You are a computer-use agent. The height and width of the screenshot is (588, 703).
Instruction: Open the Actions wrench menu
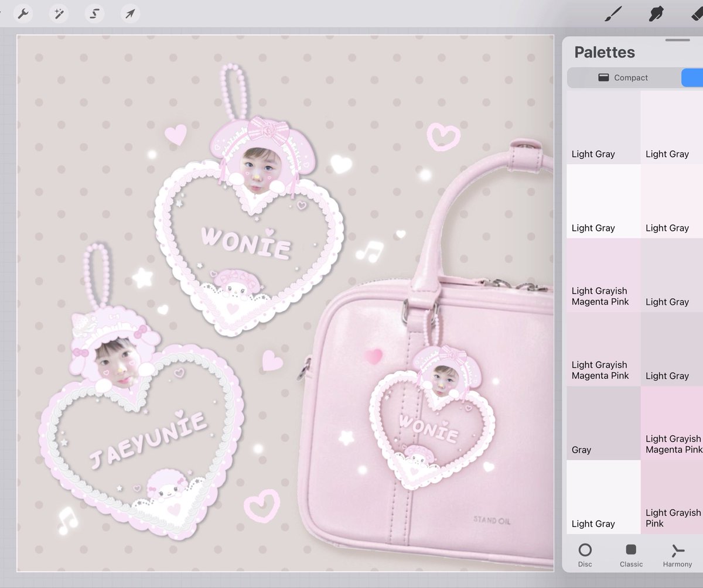22,13
